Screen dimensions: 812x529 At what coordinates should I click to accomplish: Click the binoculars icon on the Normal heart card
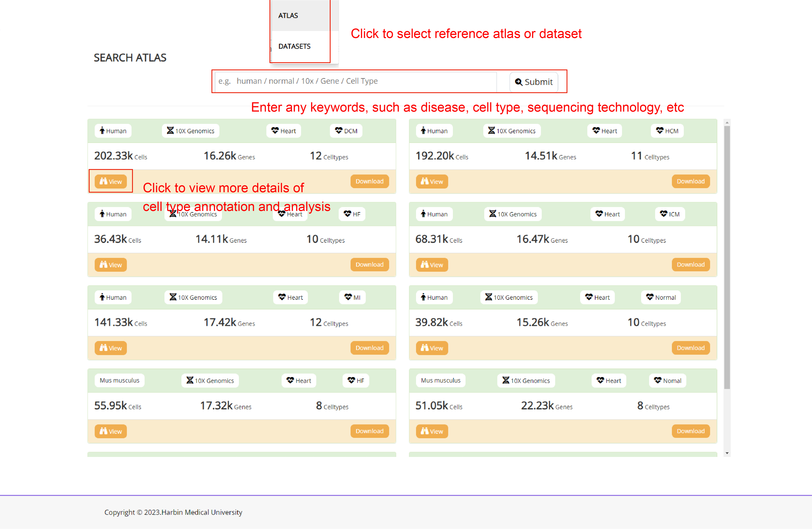(x=424, y=347)
